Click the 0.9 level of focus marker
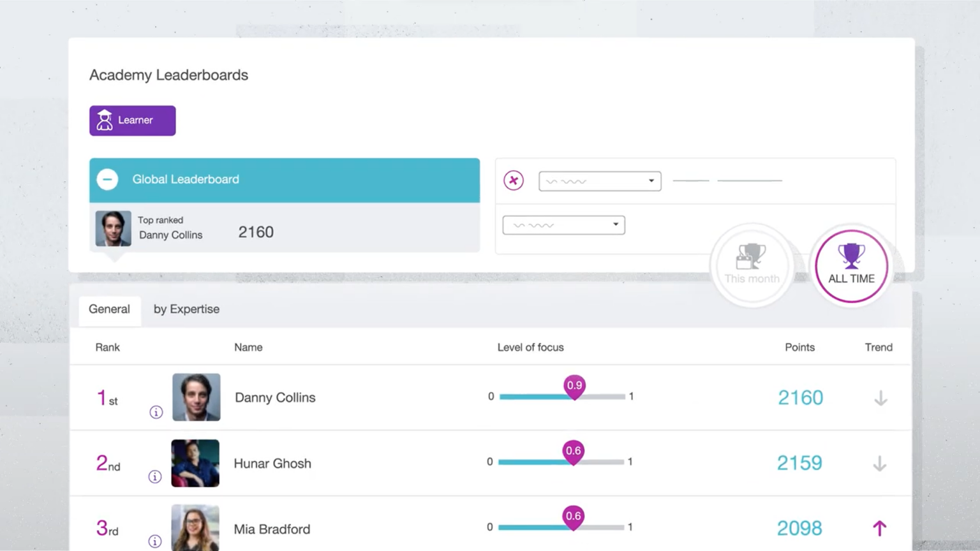 (x=574, y=385)
